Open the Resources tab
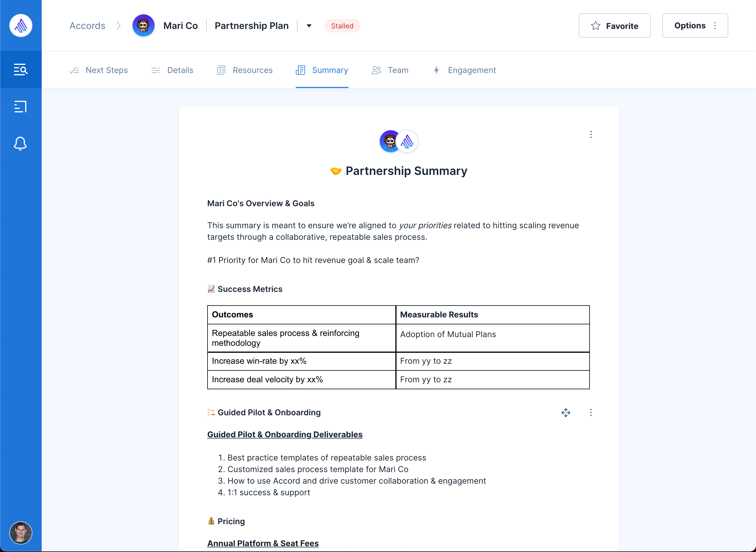The image size is (756, 552). pyautogui.click(x=245, y=70)
